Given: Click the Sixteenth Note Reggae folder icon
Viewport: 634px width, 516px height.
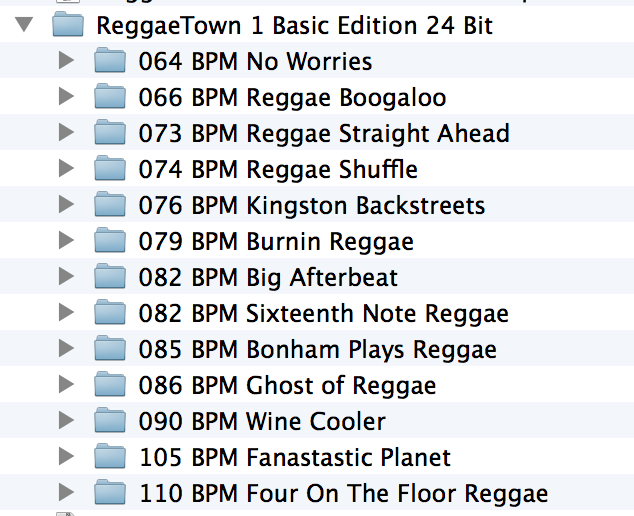Looking at the screenshot, I should (109, 314).
